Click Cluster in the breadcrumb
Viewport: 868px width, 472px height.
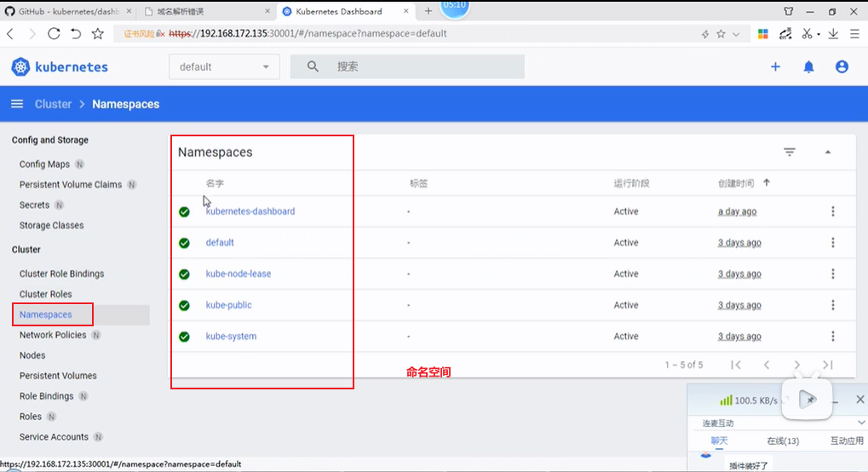click(x=53, y=104)
